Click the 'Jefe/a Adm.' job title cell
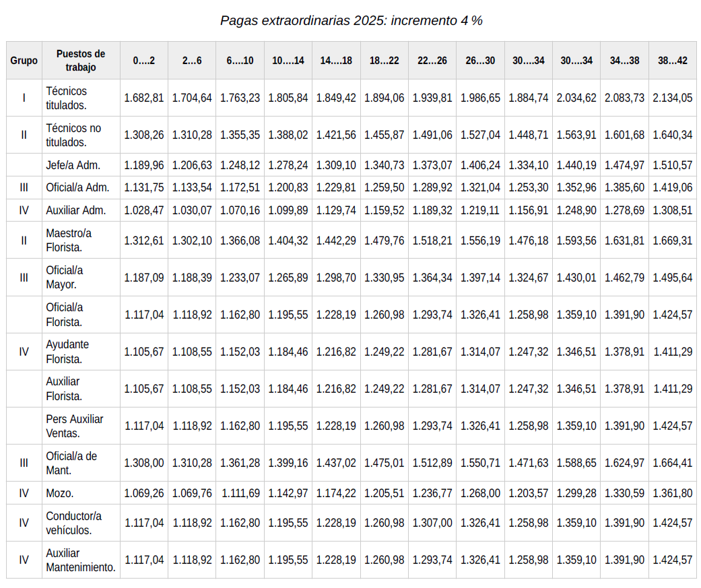Screen dimensions: 701x588 [x=73, y=165]
